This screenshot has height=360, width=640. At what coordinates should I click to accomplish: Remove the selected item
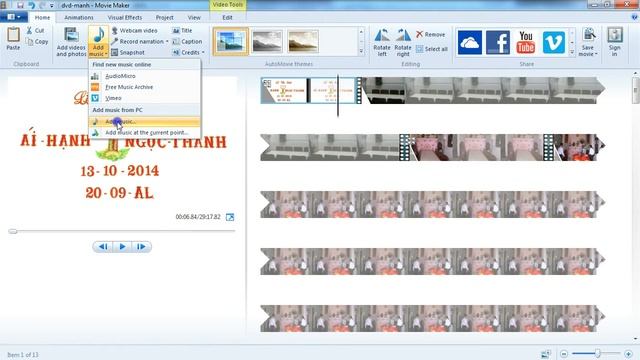coord(431,35)
